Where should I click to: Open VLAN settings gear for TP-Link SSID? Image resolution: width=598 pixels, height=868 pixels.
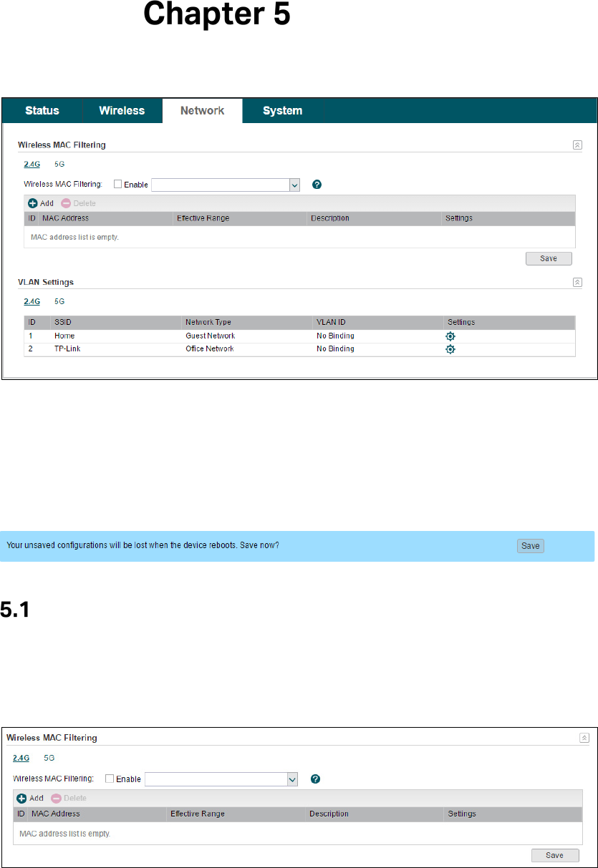click(450, 349)
